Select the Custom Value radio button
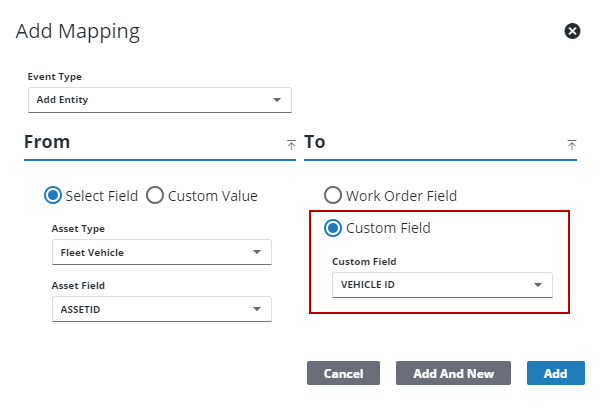This screenshot has height=408, width=602. [155, 196]
